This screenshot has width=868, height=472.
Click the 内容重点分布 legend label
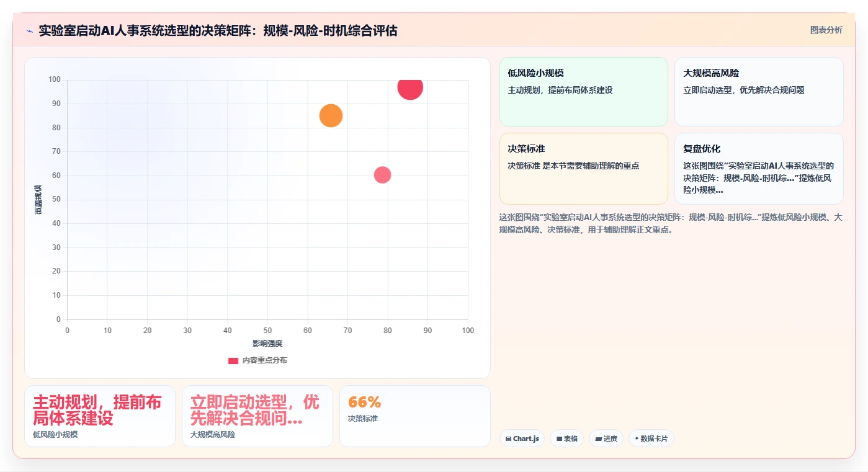click(264, 360)
